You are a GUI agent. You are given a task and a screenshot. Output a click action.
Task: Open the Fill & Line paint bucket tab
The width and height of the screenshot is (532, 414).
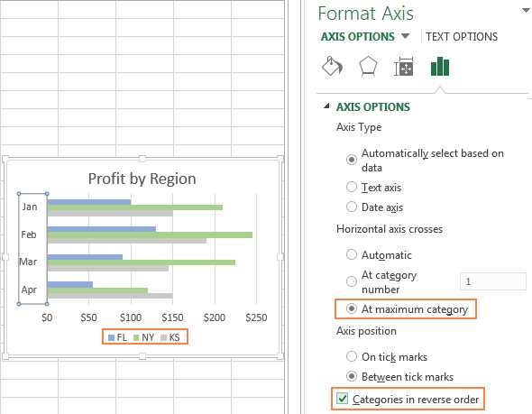click(332, 66)
